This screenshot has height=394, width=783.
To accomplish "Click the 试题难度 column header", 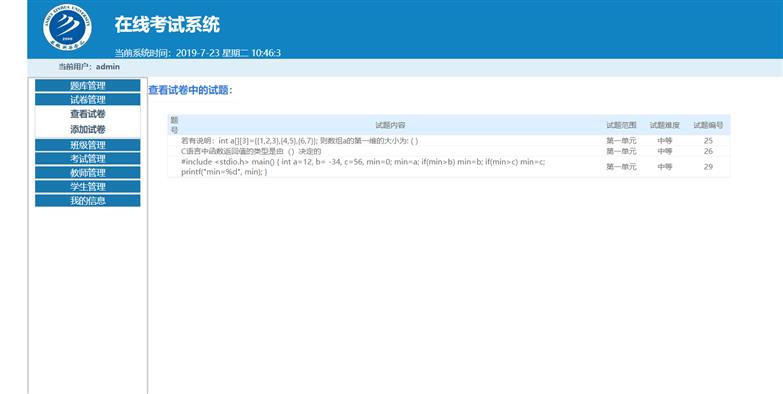I will 665,125.
